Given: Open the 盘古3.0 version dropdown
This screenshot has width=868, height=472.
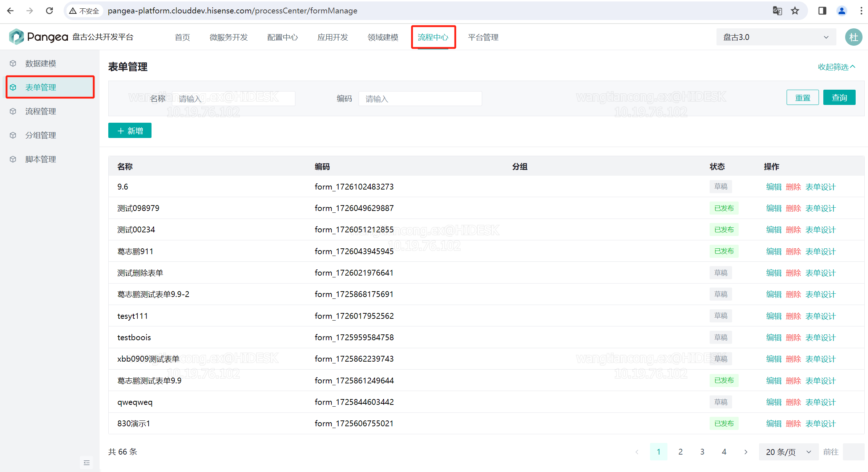Looking at the screenshot, I should tap(776, 37).
